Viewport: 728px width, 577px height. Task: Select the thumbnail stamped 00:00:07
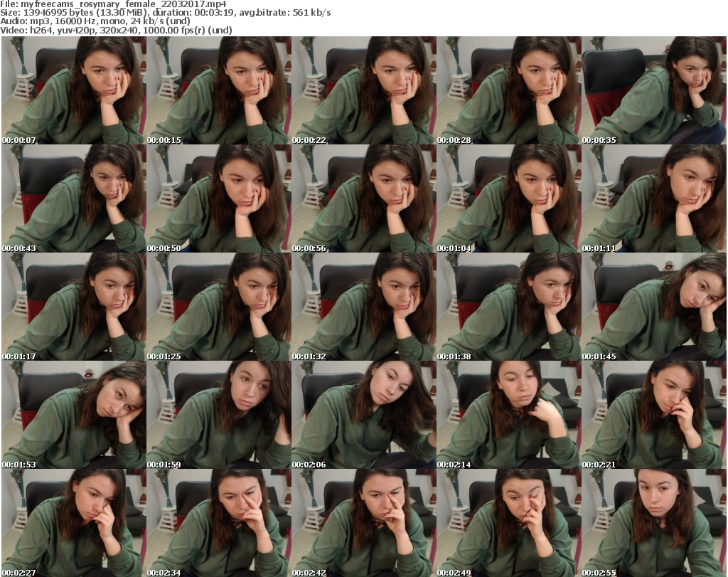(x=74, y=90)
